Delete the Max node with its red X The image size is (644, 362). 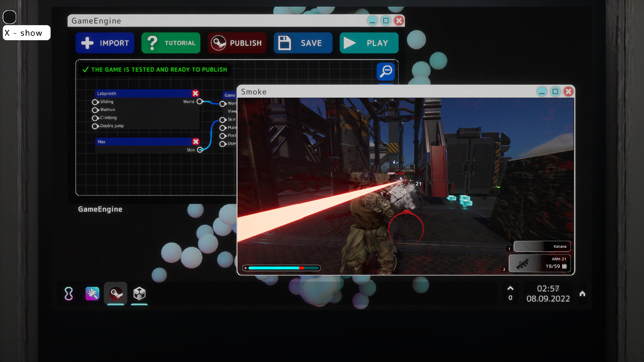[x=196, y=141]
